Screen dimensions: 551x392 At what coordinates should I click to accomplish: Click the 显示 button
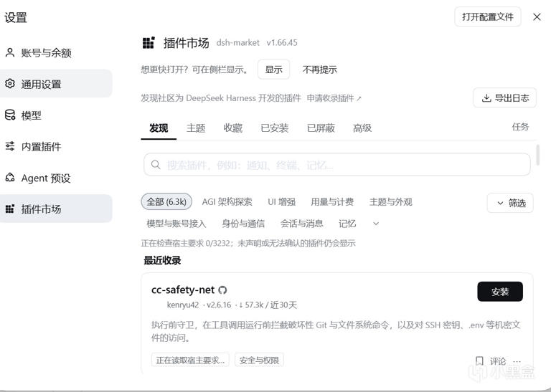point(273,70)
